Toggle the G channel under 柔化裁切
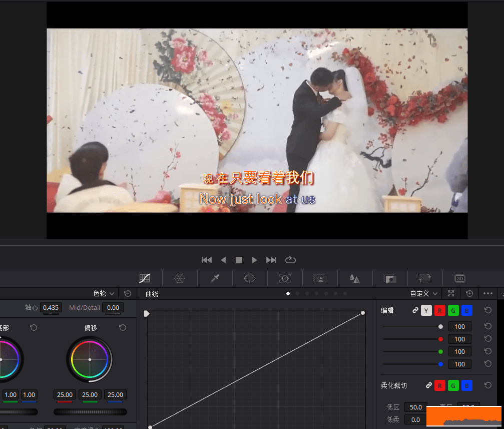 click(453, 385)
